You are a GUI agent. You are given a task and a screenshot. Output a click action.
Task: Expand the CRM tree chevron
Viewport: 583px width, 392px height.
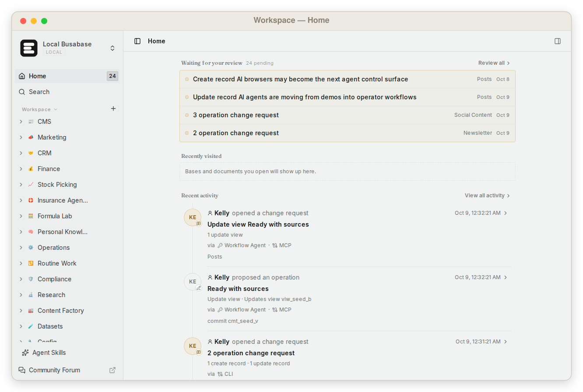(21, 153)
